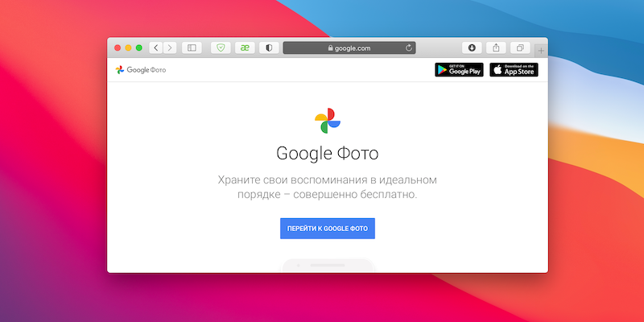The width and height of the screenshot is (644, 322).
Task: Reload the page with the refresh arrow
Action: pos(409,48)
